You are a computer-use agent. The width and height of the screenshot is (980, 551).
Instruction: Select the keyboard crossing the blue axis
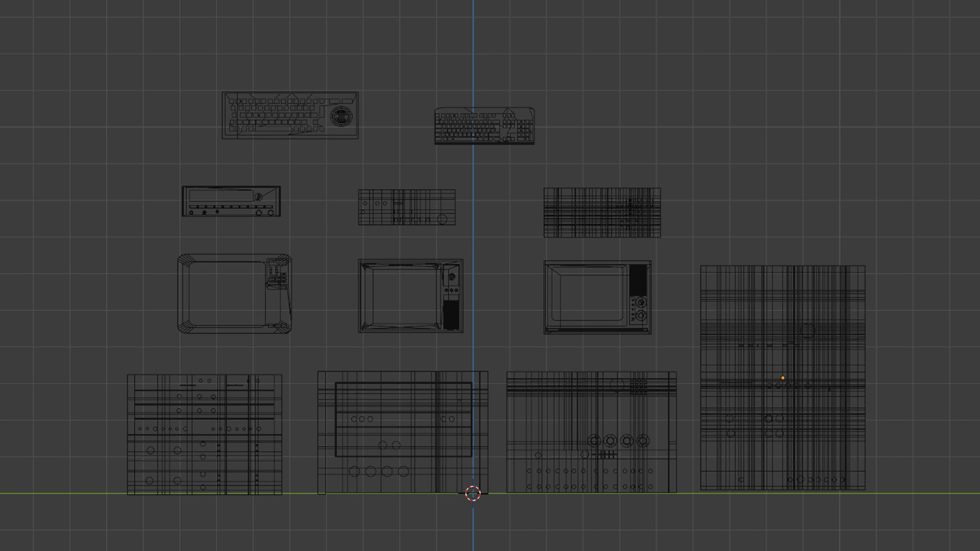(484, 126)
